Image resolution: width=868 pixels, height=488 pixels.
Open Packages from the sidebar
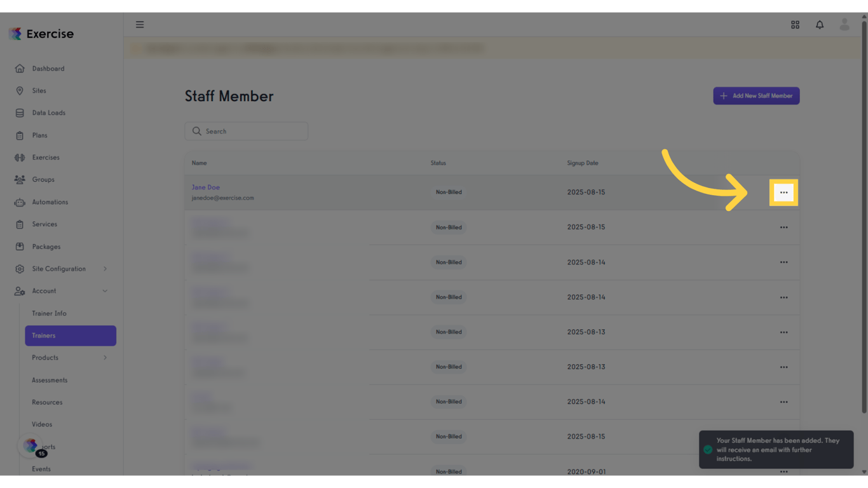pyautogui.click(x=46, y=247)
